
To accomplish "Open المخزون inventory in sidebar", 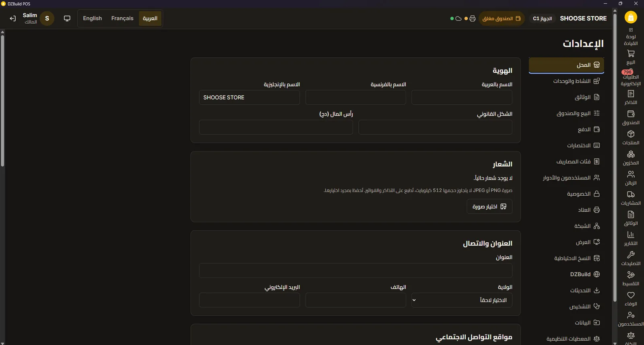I will click(631, 157).
